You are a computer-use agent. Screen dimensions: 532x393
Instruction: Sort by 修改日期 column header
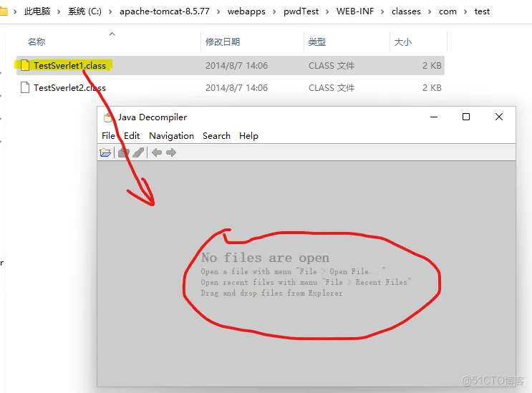(223, 42)
